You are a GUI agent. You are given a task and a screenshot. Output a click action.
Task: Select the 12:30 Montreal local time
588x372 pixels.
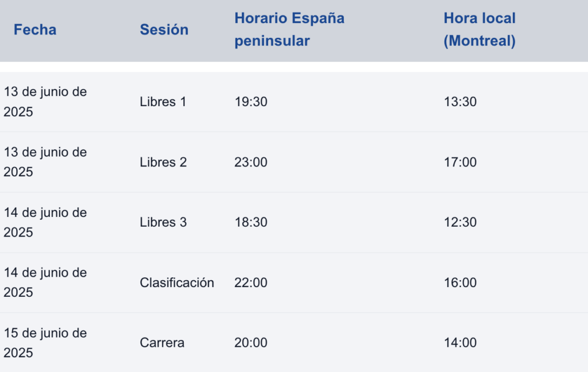click(460, 222)
